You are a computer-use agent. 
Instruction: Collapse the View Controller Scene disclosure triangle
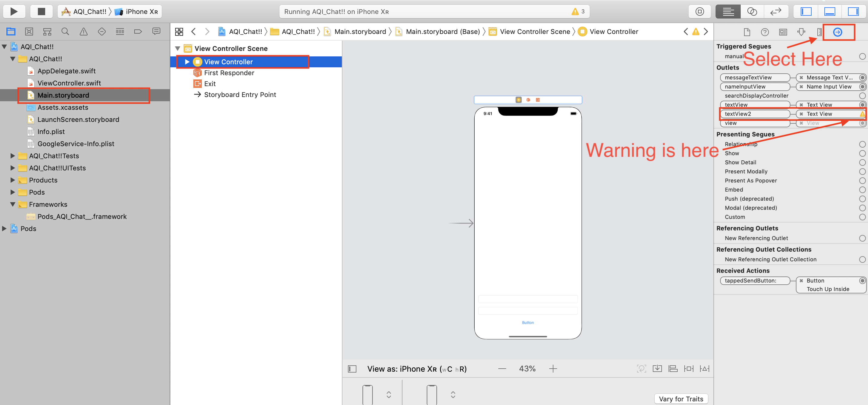tap(178, 48)
